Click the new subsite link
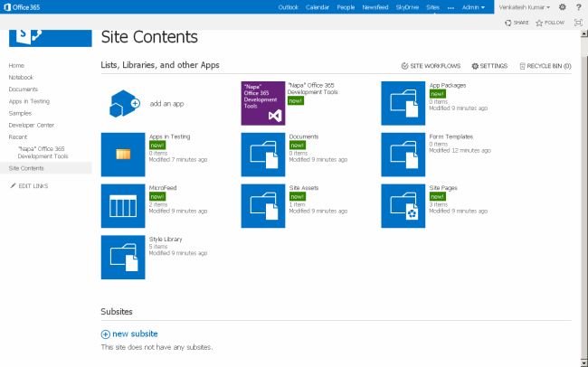The height and width of the screenshot is (367, 588). (135, 334)
